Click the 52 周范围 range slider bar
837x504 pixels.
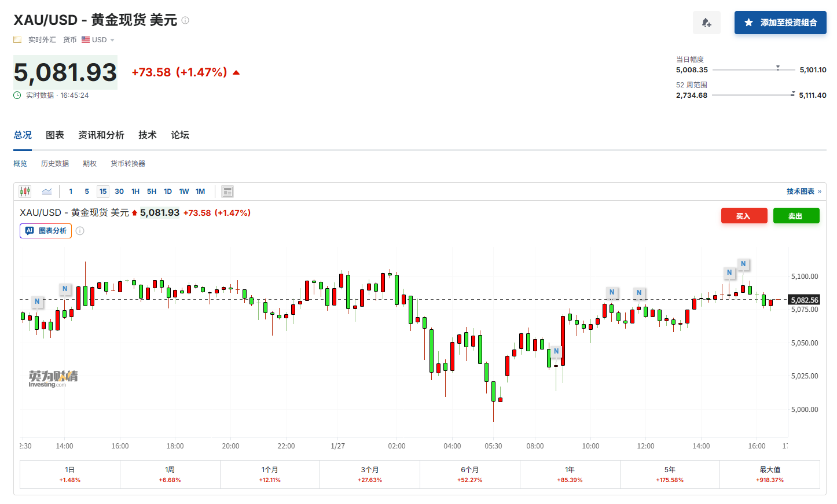click(x=752, y=95)
